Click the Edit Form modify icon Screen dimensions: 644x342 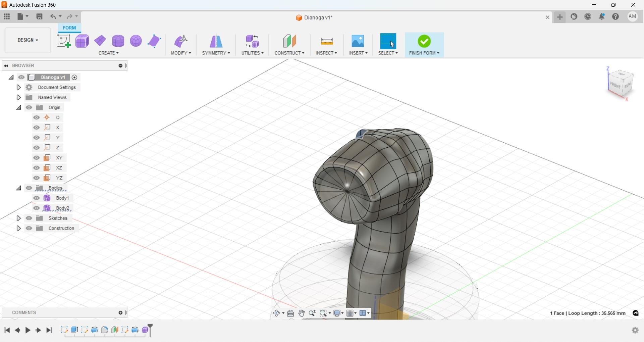pos(181,41)
